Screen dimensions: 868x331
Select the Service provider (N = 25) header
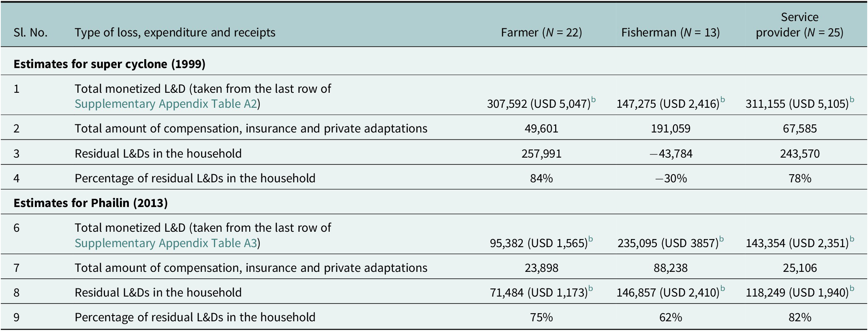(x=800, y=25)
